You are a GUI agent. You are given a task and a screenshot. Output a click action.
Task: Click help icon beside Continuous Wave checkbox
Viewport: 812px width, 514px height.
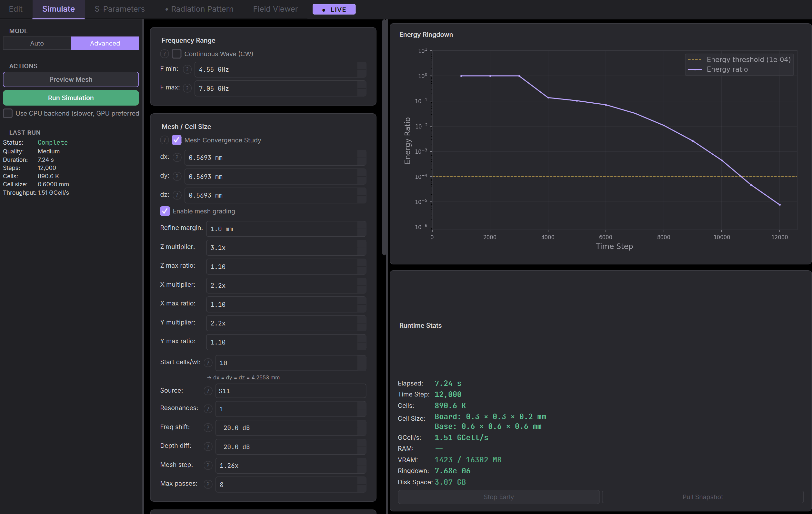point(164,54)
